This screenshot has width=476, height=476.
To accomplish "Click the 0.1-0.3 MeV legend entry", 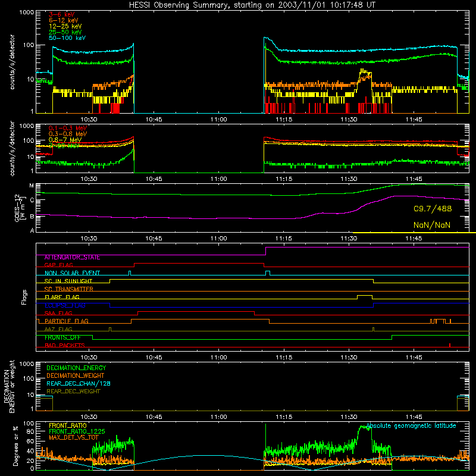I will coord(68,128).
